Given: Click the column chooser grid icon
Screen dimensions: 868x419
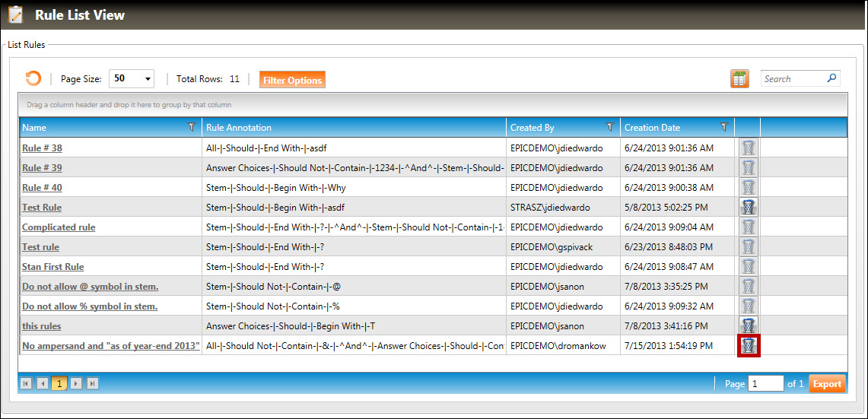Looking at the screenshot, I should (x=739, y=79).
